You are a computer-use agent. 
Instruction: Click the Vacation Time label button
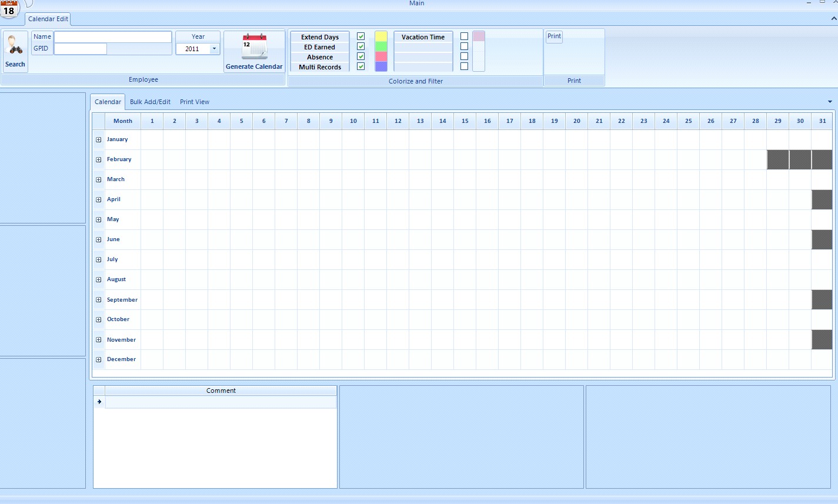pyautogui.click(x=423, y=37)
